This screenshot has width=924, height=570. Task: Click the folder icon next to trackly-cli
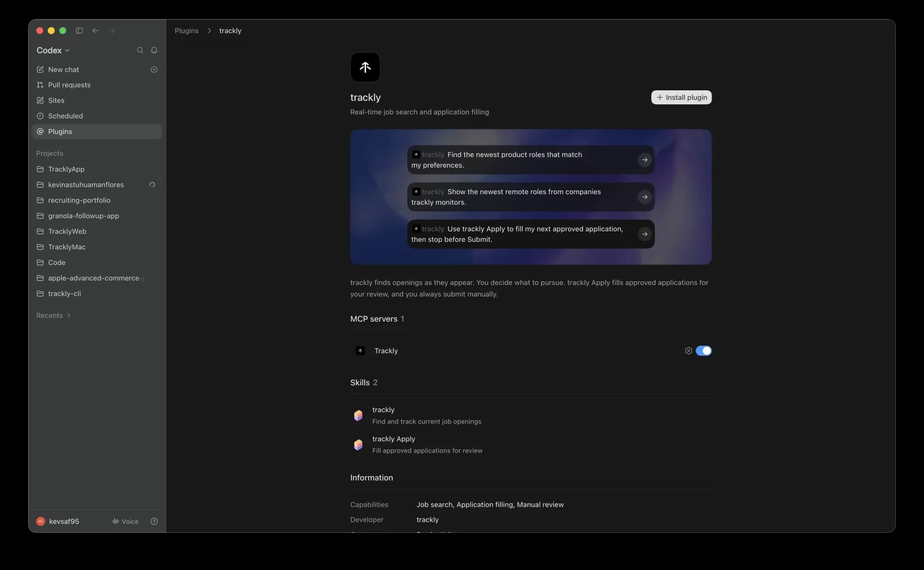(40, 294)
